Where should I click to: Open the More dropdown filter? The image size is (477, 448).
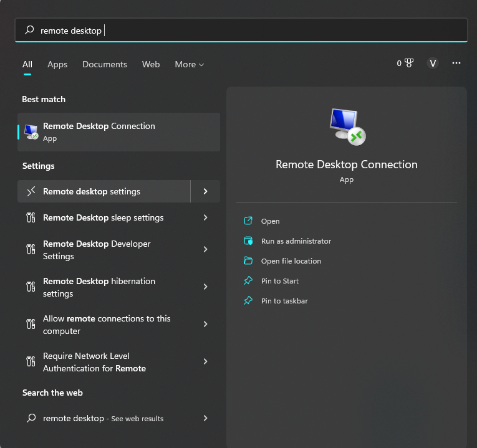(x=189, y=64)
